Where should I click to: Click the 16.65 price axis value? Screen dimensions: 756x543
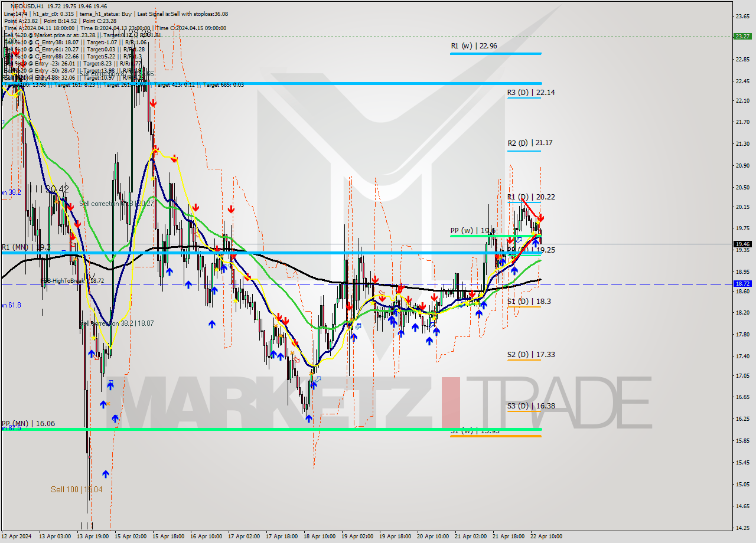(x=742, y=397)
